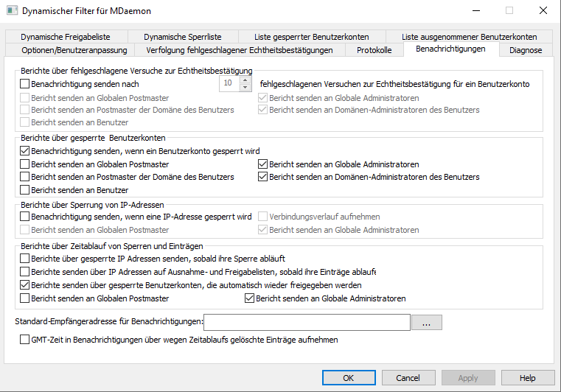Enable 'Benachrichtigung senden nach' checkbox
The width and height of the screenshot is (561, 392).
click(25, 85)
